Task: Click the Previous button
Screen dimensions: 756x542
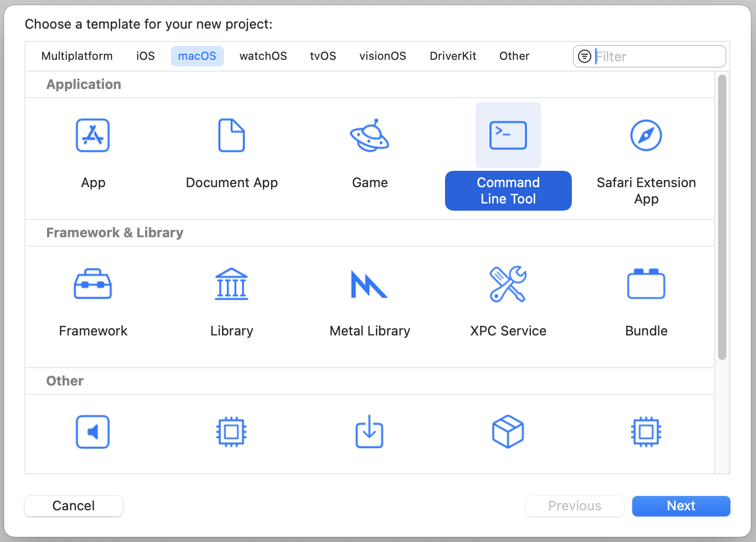Action: [x=575, y=506]
